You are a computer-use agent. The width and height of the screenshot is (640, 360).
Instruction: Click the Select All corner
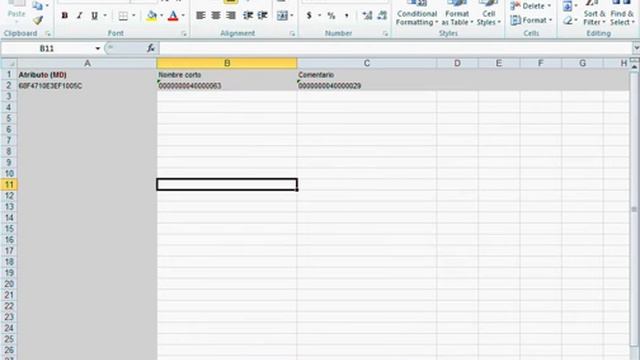(x=9, y=63)
